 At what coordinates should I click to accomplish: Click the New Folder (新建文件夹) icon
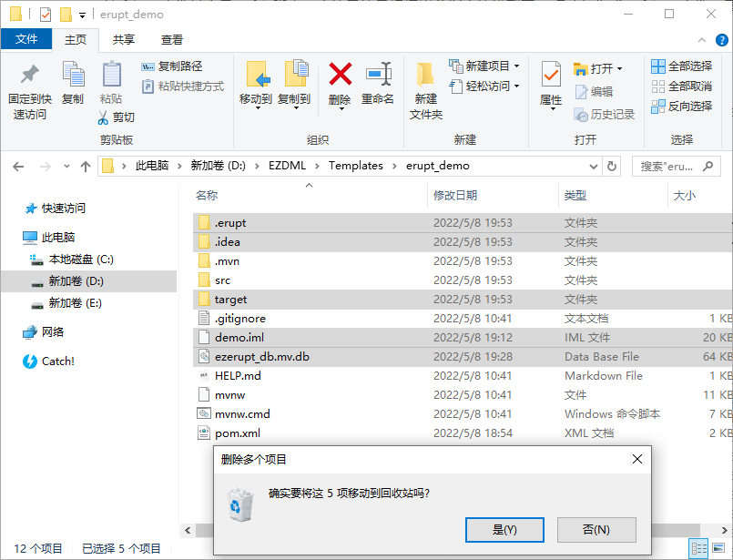click(425, 75)
